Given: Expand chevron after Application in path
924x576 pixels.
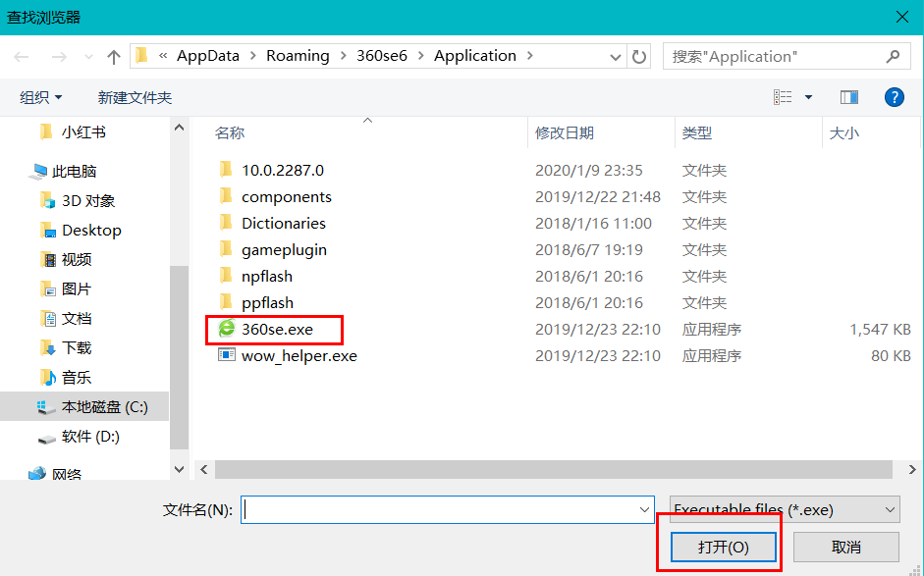Looking at the screenshot, I should [x=530, y=56].
